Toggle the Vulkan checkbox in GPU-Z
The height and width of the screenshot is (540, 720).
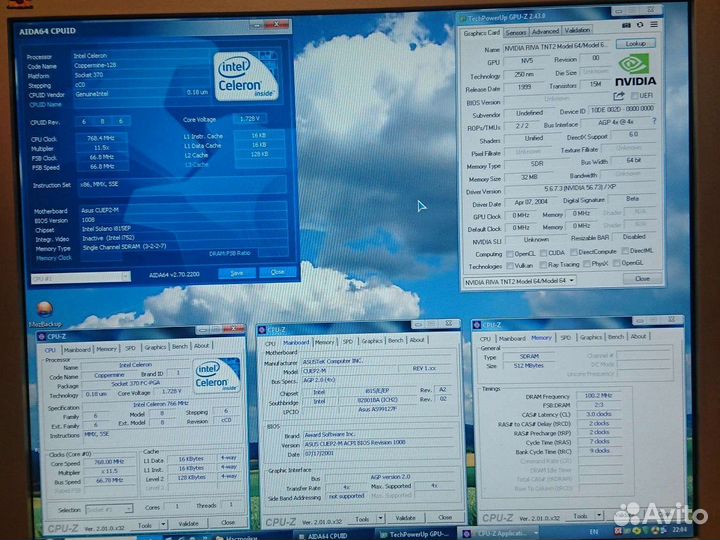click(510, 265)
